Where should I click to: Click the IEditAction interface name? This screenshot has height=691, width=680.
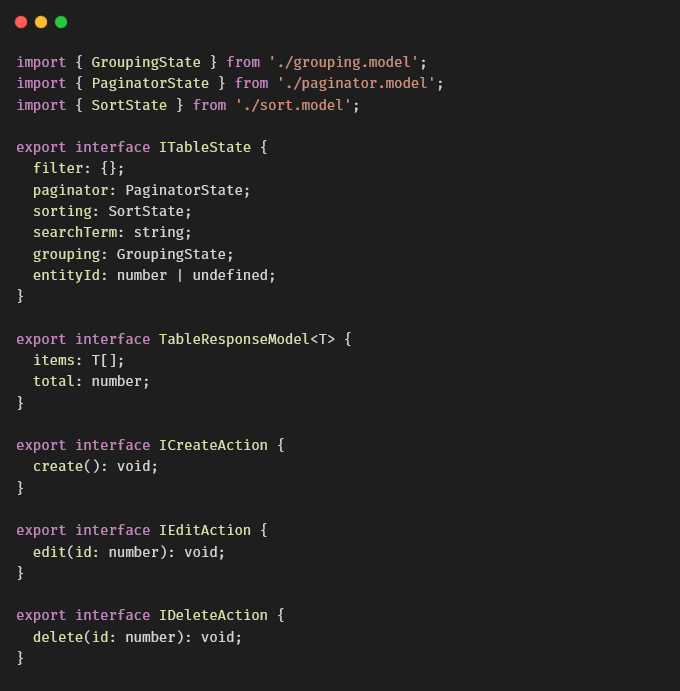click(205, 530)
